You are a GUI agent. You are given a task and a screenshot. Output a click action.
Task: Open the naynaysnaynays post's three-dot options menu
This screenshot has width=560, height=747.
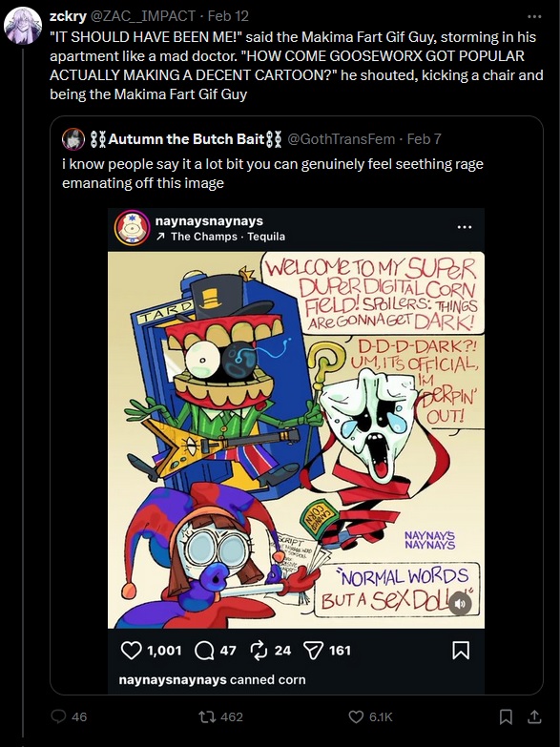[x=465, y=227]
